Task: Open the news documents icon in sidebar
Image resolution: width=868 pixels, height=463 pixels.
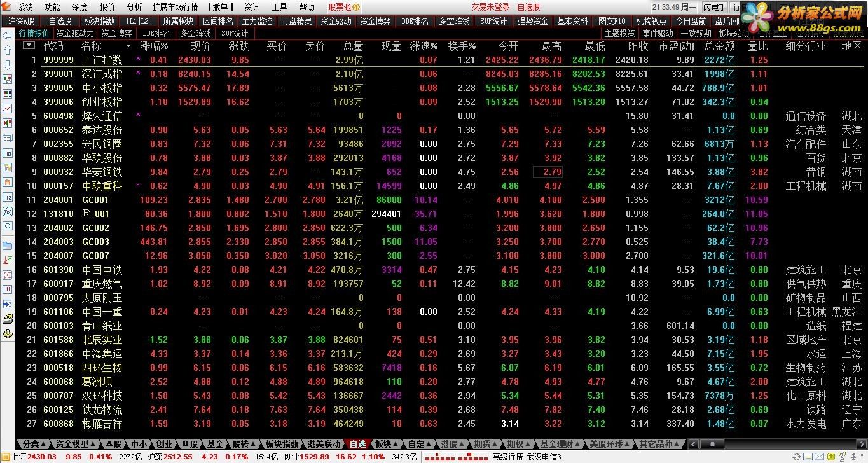Action: [7, 138]
